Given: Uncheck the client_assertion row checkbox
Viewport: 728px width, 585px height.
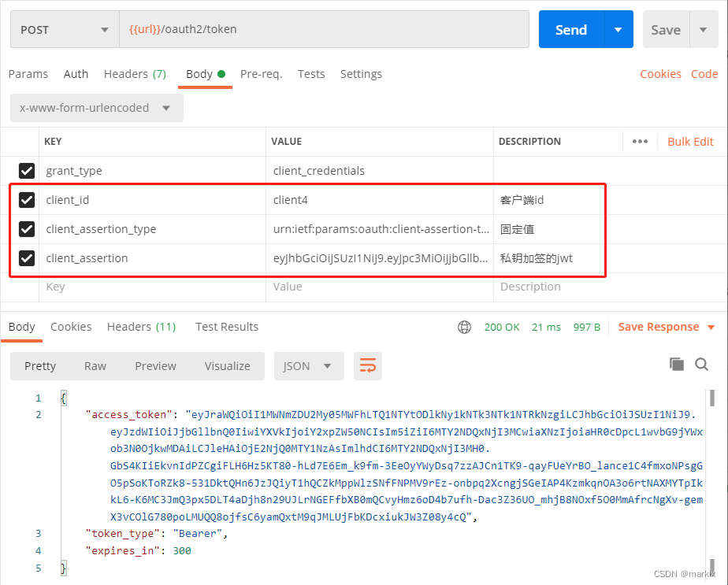Looking at the screenshot, I should (26, 257).
